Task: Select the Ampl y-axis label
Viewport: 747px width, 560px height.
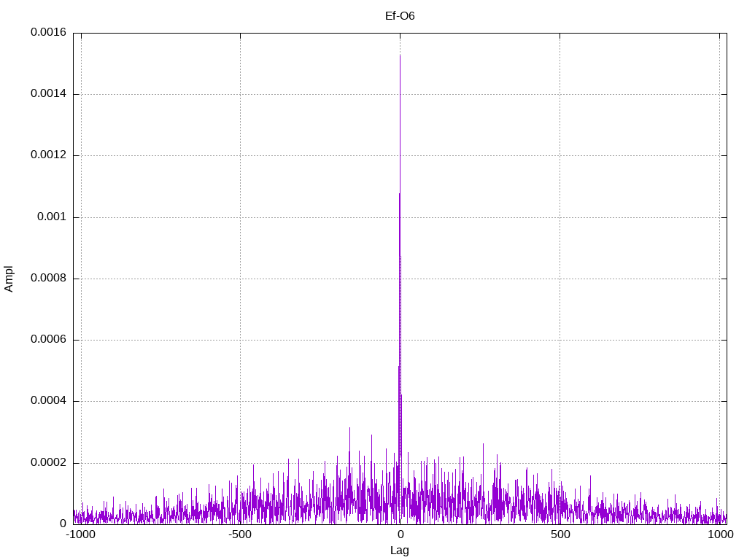Action: coord(9,279)
